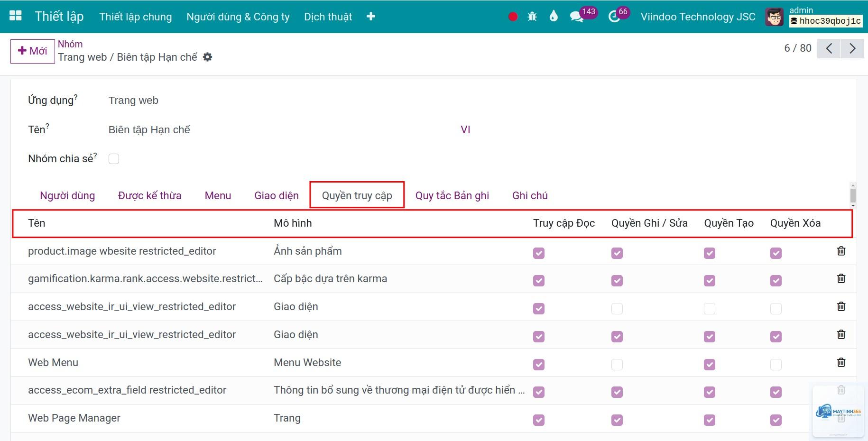Viewport: 868px width, 441px height.
Task: Open the Người dùng & Công ty menu
Action: pos(238,17)
